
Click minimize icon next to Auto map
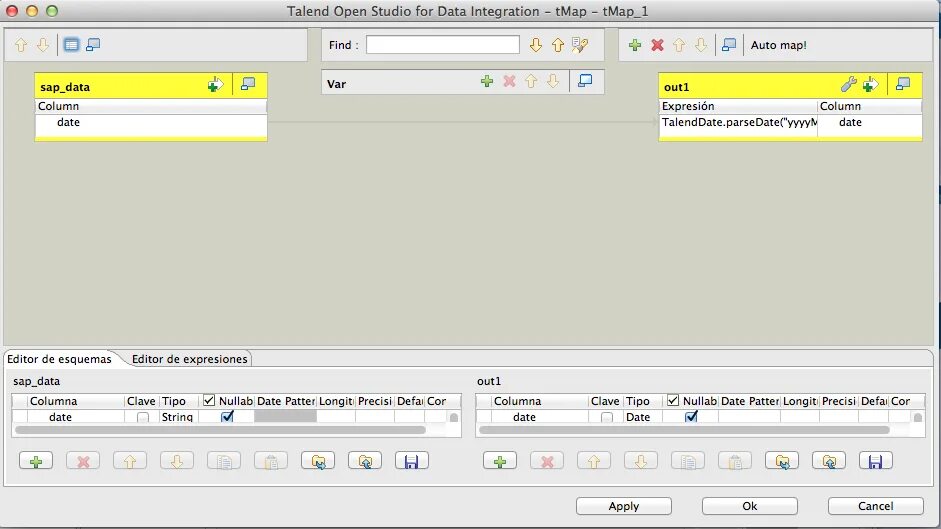pos(729,45)
